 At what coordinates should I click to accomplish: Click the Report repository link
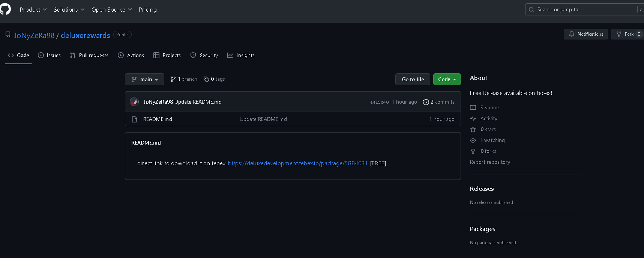pos(490,162)
